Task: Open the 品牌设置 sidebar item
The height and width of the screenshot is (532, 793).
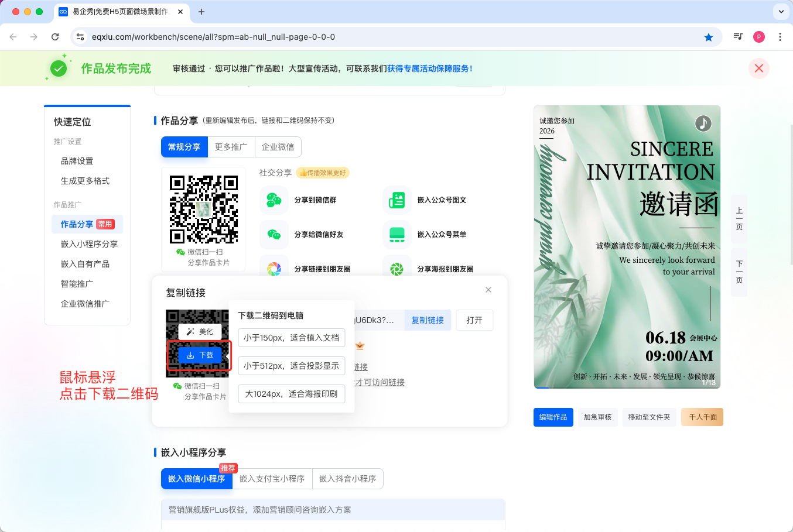Action: click(77, 161)
